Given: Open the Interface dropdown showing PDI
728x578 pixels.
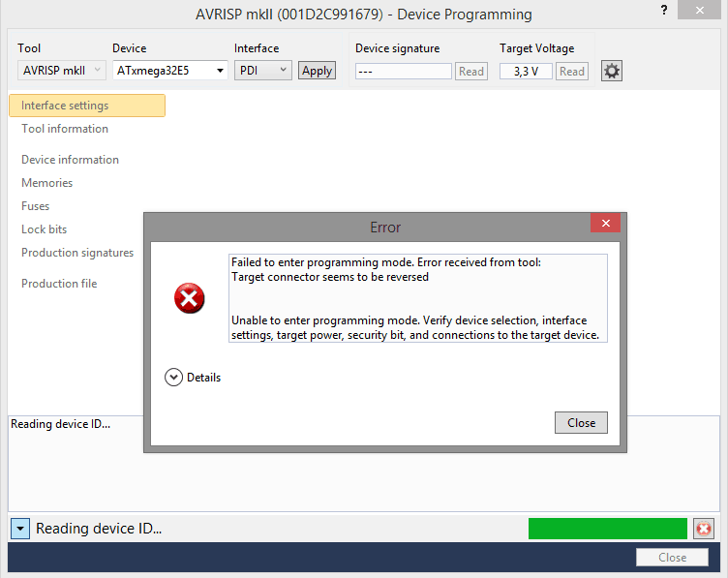Looking at the screenshot, I should pyautogui.click(x=262, y=71).
